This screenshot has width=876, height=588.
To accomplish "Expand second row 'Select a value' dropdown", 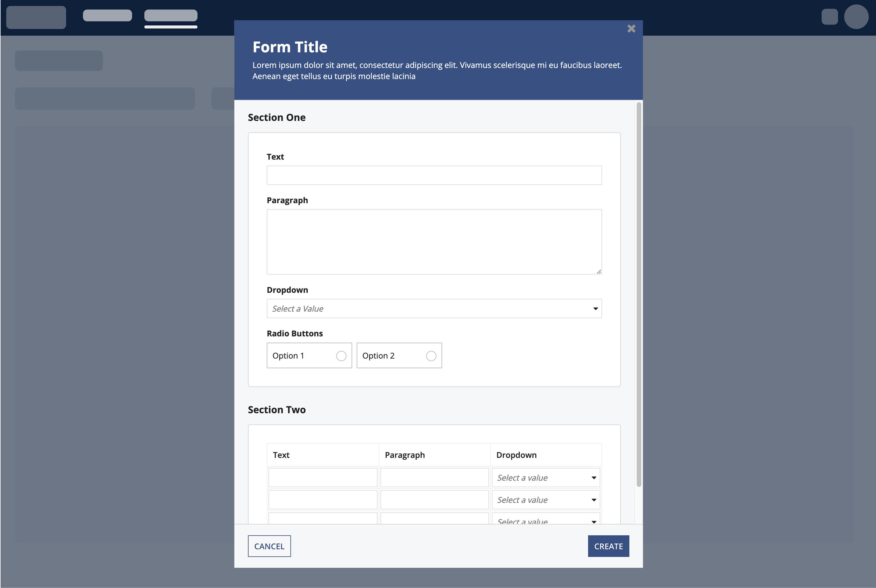I will 546,499.
